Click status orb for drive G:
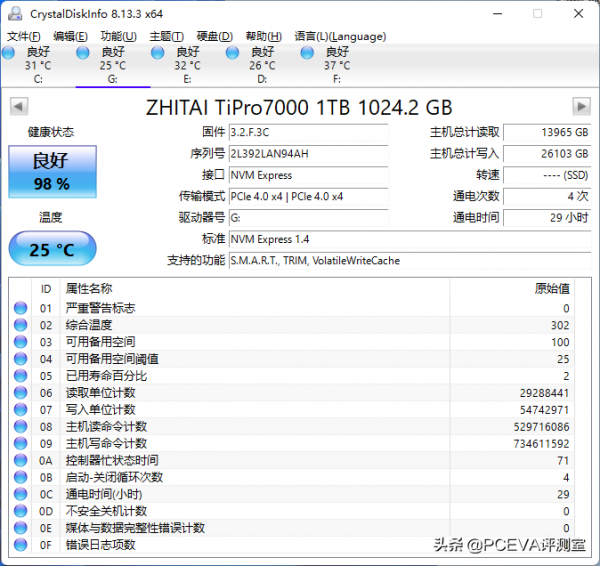The height and width of the screenshot is (566, 600). (83, 52)
